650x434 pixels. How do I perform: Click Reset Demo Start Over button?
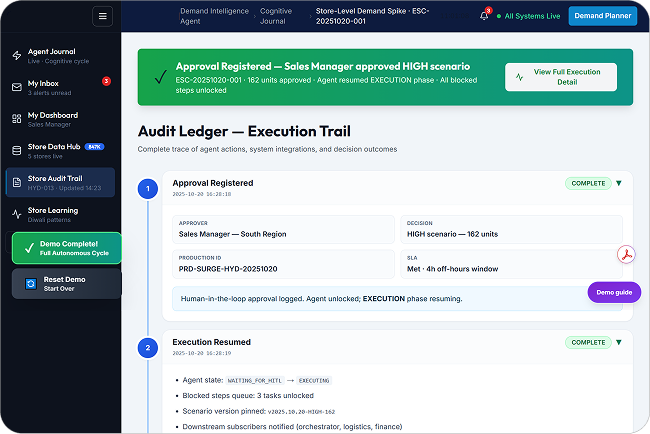(x=66, y=284)
